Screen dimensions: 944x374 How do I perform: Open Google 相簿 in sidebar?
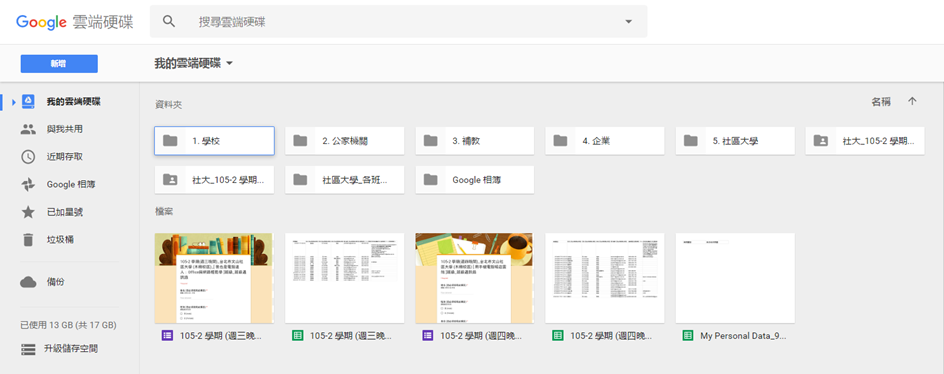(71, 184)
